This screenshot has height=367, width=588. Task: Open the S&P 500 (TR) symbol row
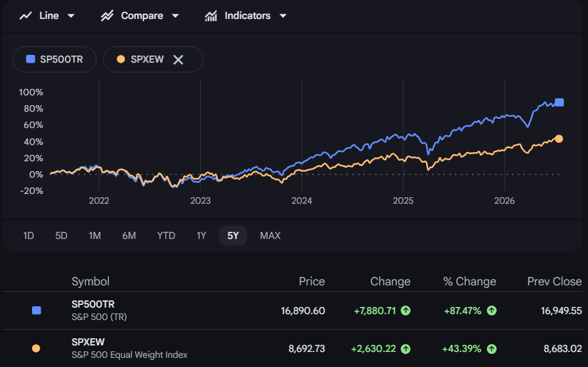292,311
